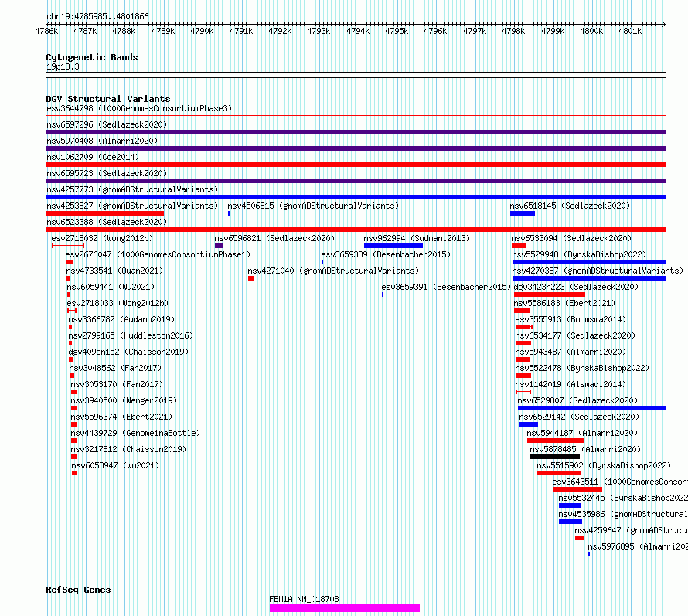The width and height of the screenshot is (688, 616).
Task: Select the nsv3366782 (Audano2019) label
Action: [x=121, y=319]
